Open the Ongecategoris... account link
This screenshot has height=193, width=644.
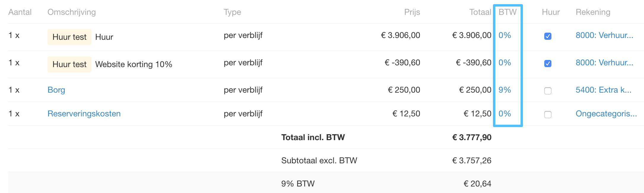coord(606,114)
